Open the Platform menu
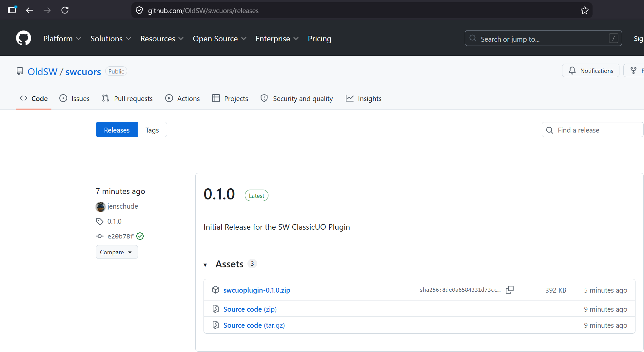This screenshot has width=644, height=352. pyautogui.click(x=62, y=39)
